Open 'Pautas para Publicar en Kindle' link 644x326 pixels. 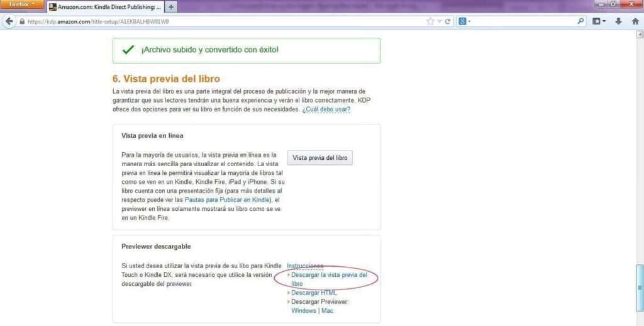pos(227,200)
